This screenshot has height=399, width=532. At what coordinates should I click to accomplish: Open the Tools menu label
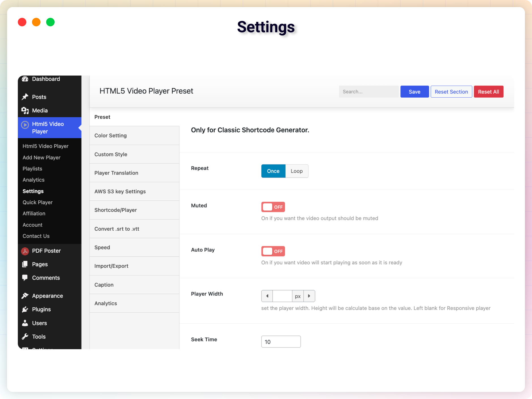click(x=39, y=336)
